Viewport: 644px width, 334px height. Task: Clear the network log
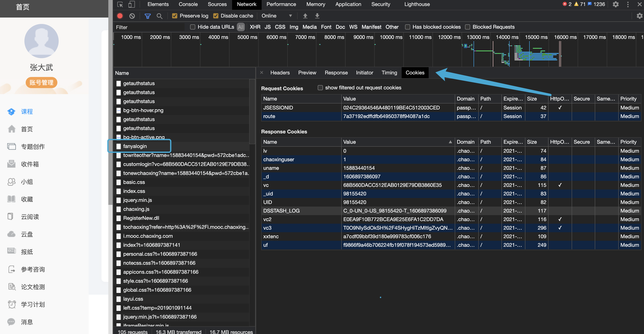(x=132, y=16)
